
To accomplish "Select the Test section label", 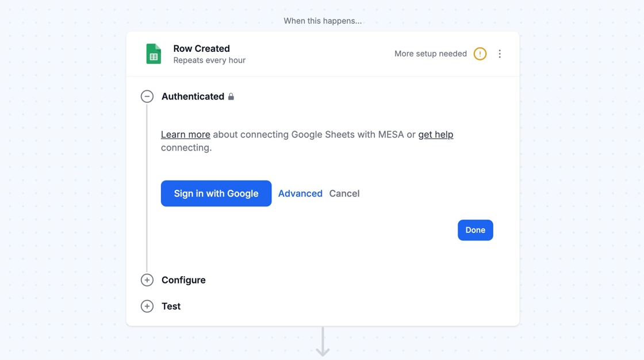I will (171, 307).
